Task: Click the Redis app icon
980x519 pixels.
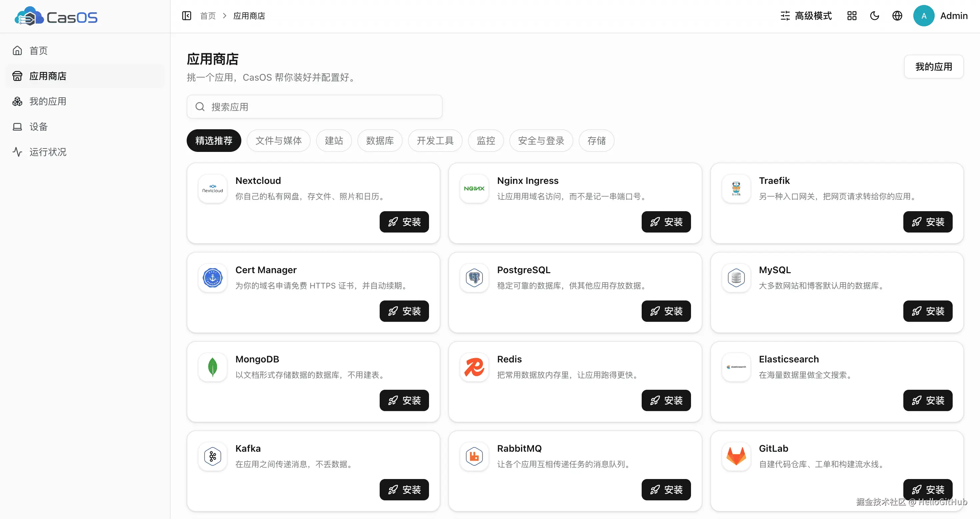Action: (x=474, y=367)
